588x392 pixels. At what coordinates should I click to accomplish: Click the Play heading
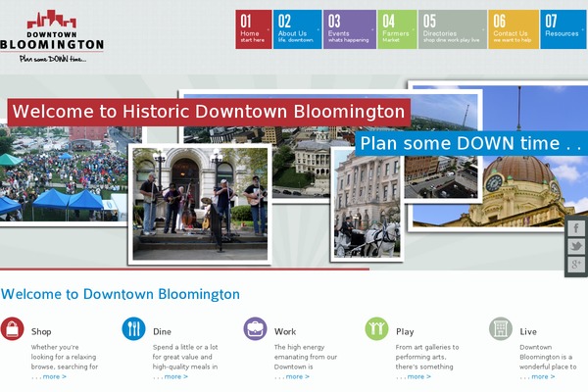[x=405, y=331]
